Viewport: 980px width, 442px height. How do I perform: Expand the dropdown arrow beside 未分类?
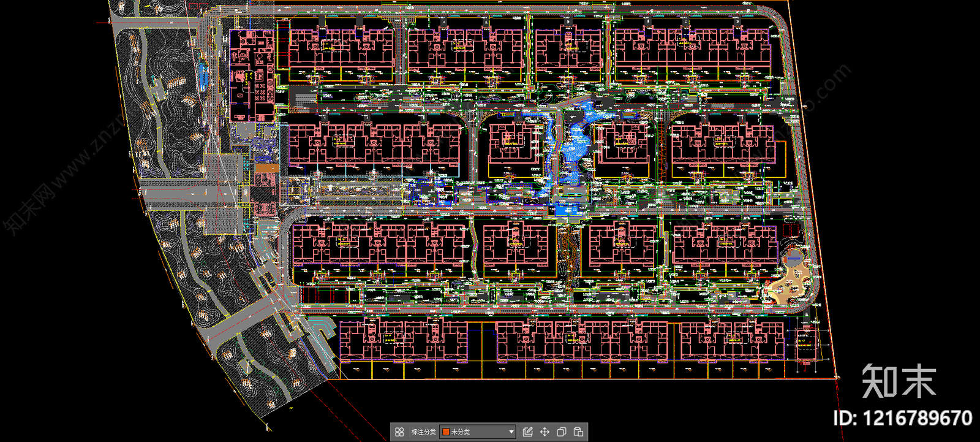coord(511,432)
